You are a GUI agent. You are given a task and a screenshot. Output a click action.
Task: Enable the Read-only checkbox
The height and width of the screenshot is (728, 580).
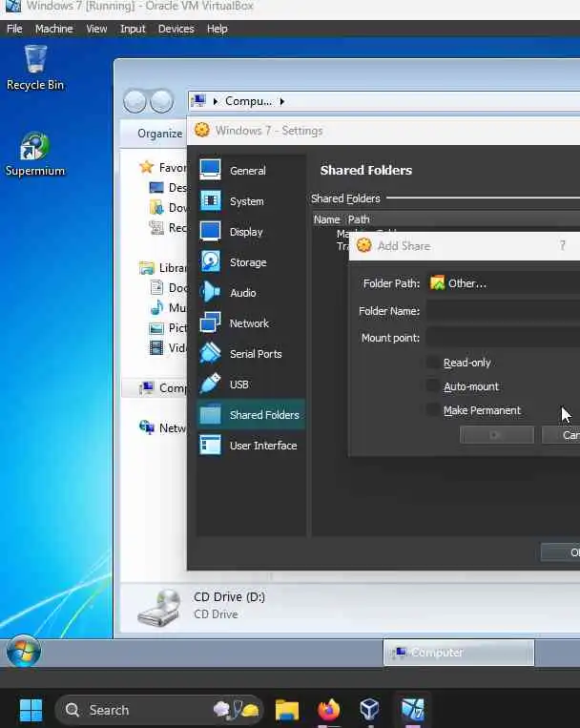click(x=432, y=363)
